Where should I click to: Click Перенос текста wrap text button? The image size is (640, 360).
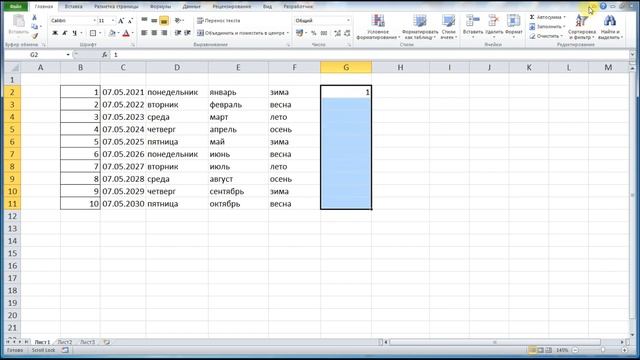click(x=219, y=20)
